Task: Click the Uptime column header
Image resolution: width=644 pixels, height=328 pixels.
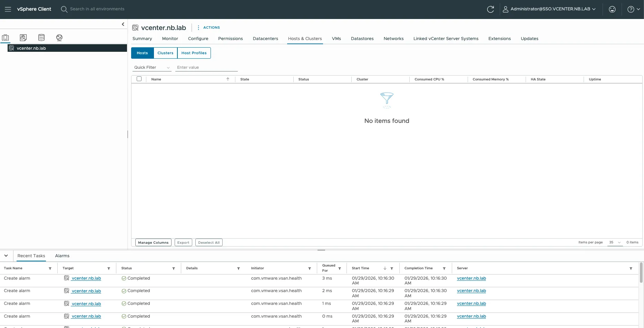Action: pyautogui.click(x=595, y=79)
